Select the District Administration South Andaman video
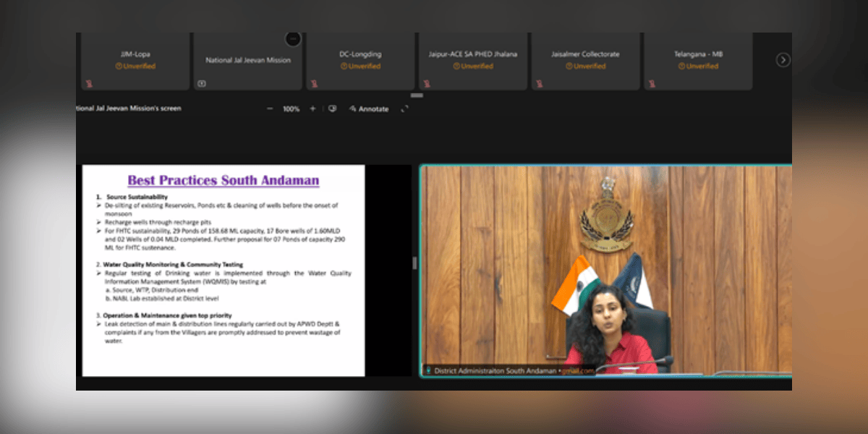 606,268
